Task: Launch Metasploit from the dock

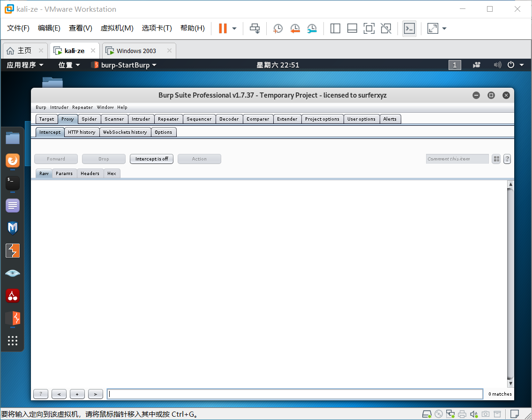Action: 12,228
